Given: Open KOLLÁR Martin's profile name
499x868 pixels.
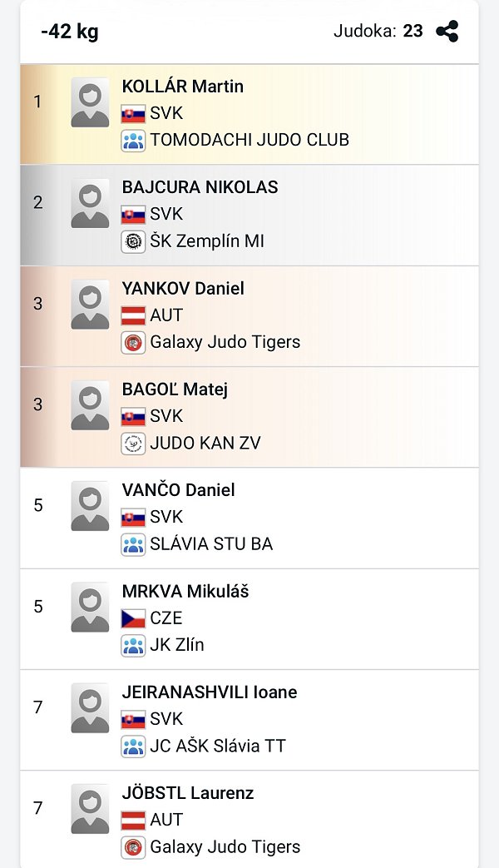Looking at the screenshot, I should pos(182,87).
